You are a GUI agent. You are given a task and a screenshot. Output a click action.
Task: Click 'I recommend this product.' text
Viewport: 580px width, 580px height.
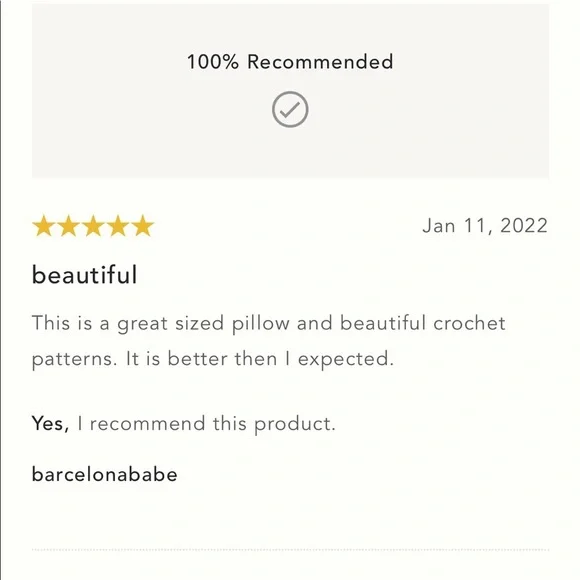tap(206, 424)
